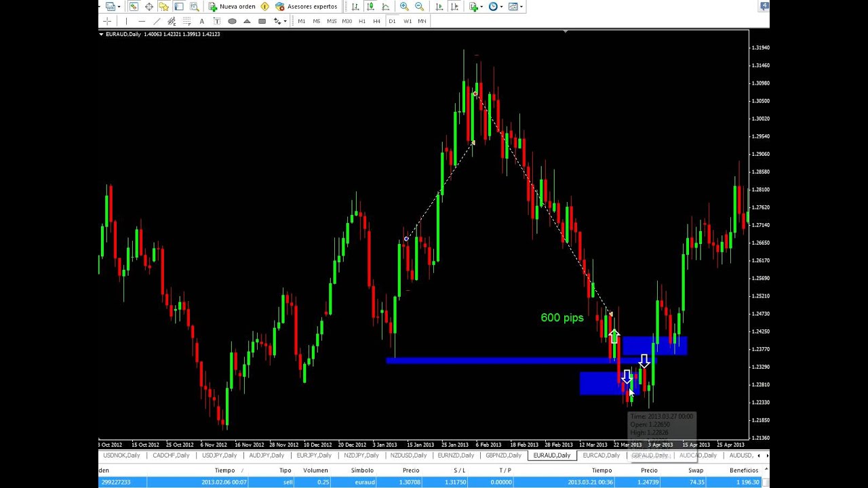Open the chart templates dropdown

click(515, 7)
